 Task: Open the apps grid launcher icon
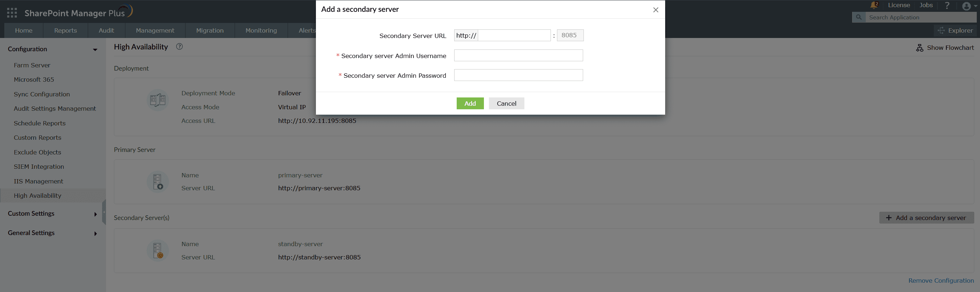[12, 13]
